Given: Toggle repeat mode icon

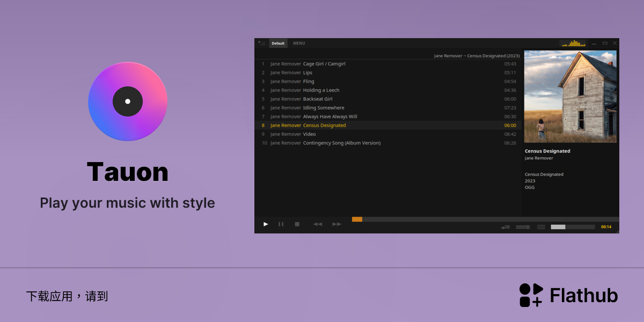Looking at the screenshot, I should click(x=505, y=227).
